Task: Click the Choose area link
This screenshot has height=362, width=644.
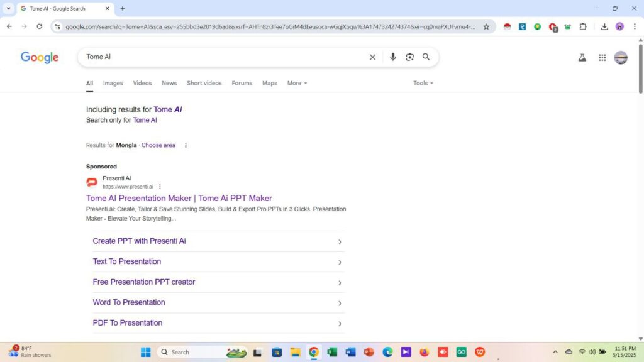Action: (158, 145)
